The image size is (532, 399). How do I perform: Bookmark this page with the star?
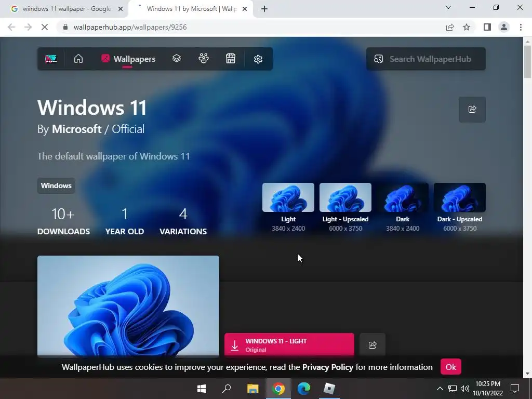[467, 27]
